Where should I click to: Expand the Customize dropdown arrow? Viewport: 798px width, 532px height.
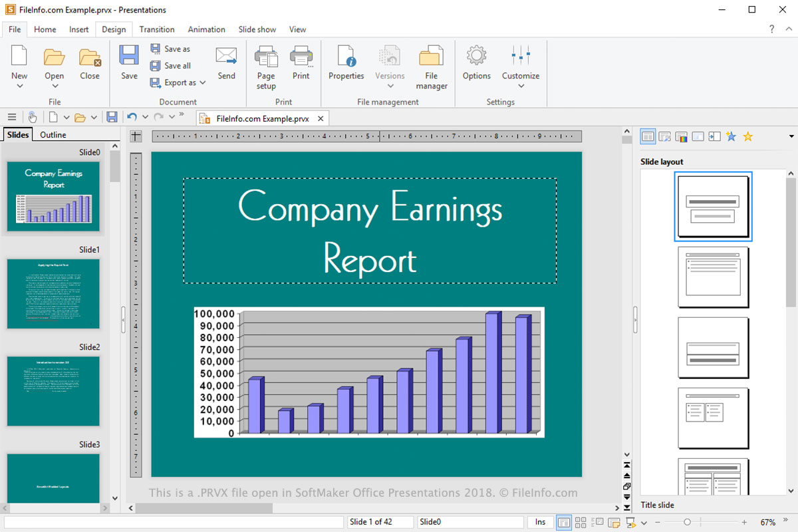521,86
